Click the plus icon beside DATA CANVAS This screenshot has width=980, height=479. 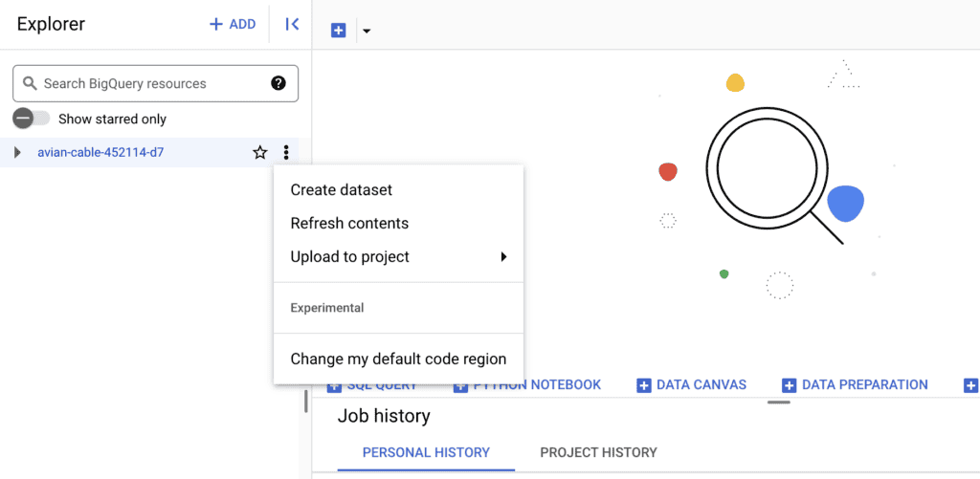pos(644,385)
